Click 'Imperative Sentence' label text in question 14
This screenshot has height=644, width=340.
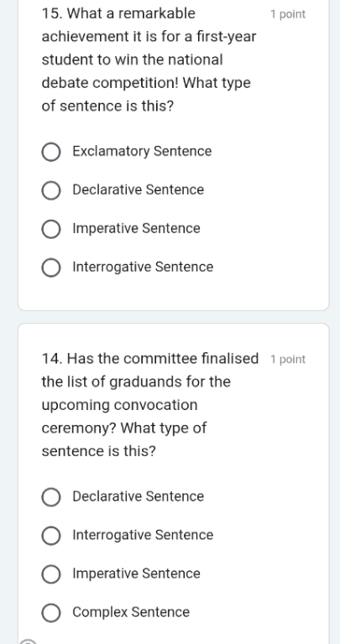coord(136,574)
